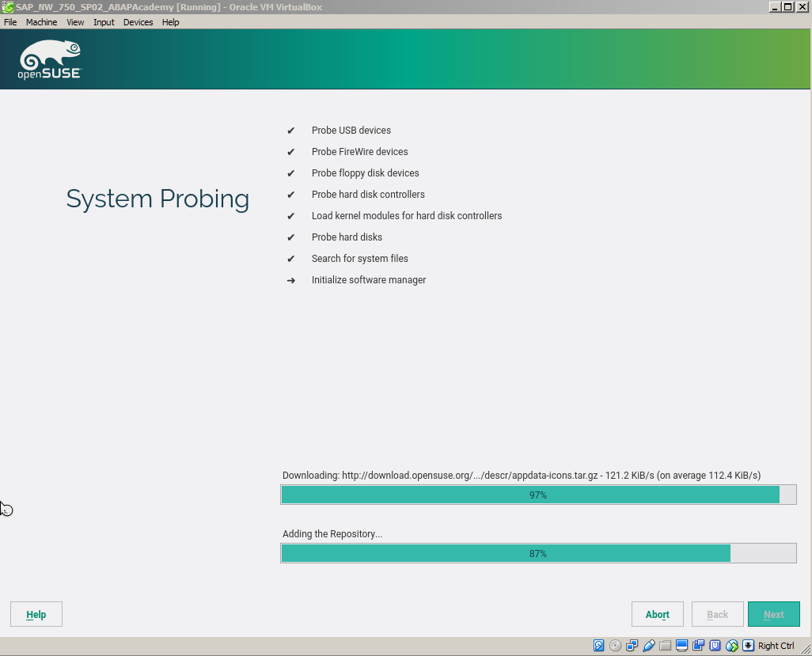Click the display monitor status icon
This screenshot has width=812, height=656.
(x=681, y=645)
